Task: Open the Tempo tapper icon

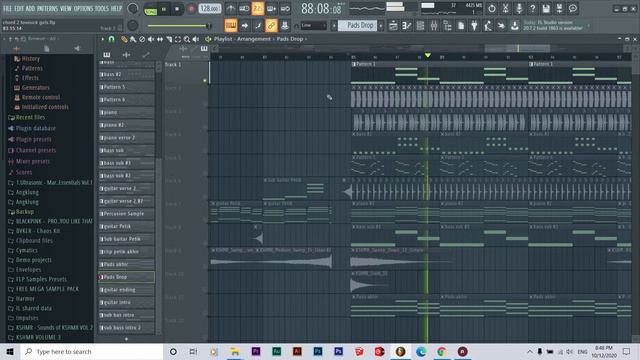Action: [488, 26]
